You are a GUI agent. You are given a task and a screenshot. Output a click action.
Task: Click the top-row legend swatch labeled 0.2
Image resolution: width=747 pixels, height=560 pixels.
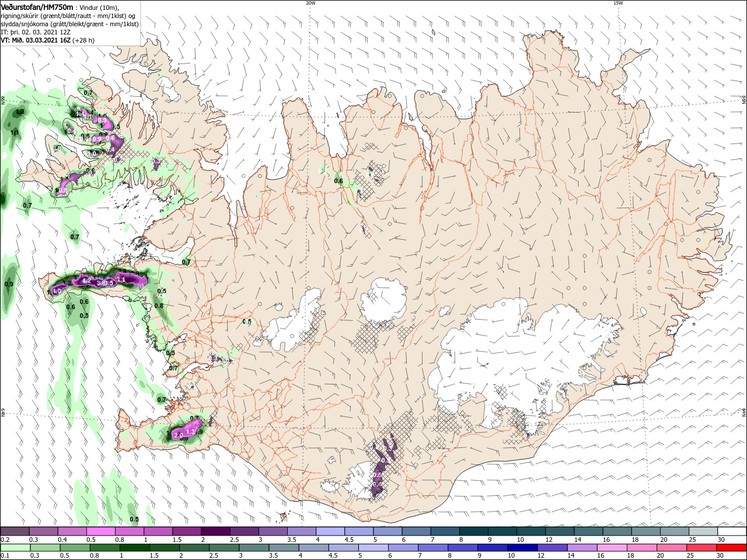click(15, 531)
